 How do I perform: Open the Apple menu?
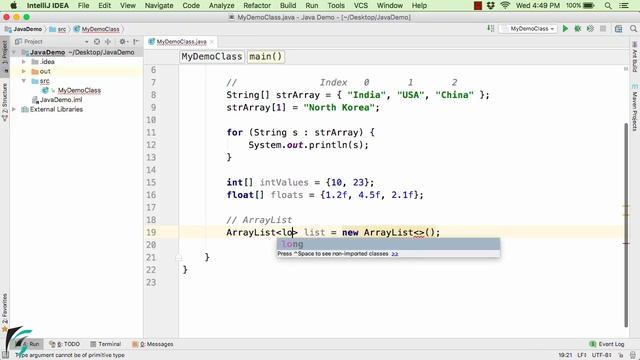pos(13,6)
